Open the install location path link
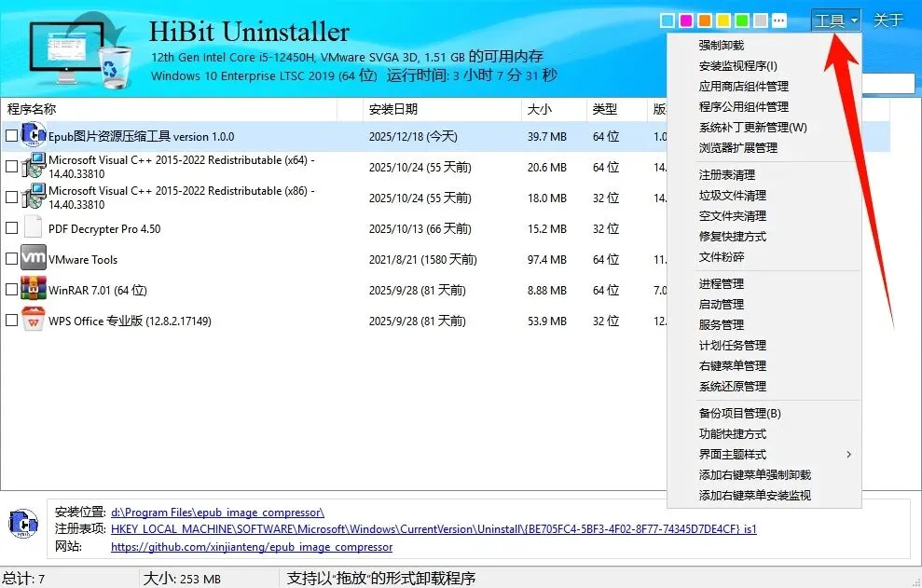Viewport: 922px width, 588px height. tap(217, 513)
